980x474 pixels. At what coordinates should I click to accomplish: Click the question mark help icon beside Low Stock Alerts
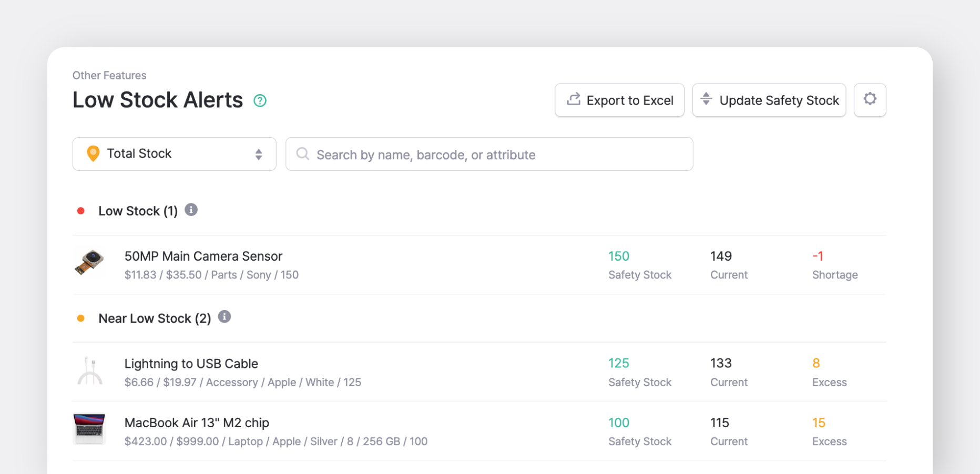tap(260, 100)
